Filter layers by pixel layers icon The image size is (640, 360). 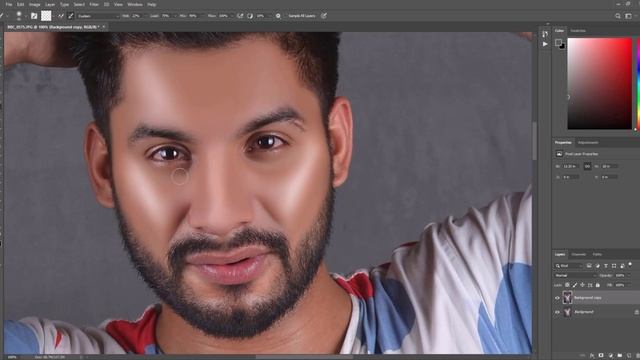[589, 266]
